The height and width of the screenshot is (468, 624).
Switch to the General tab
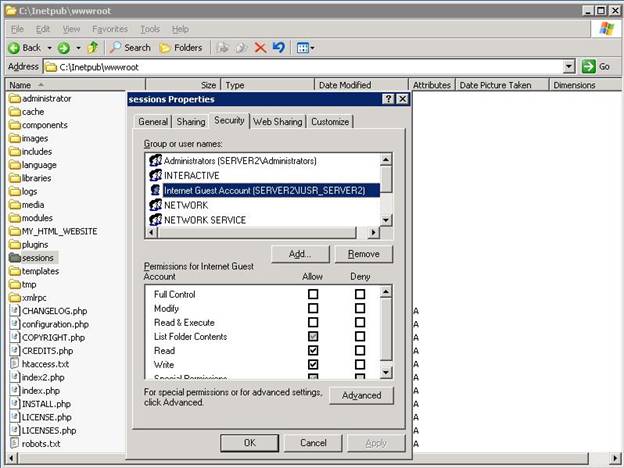point(153,122)
